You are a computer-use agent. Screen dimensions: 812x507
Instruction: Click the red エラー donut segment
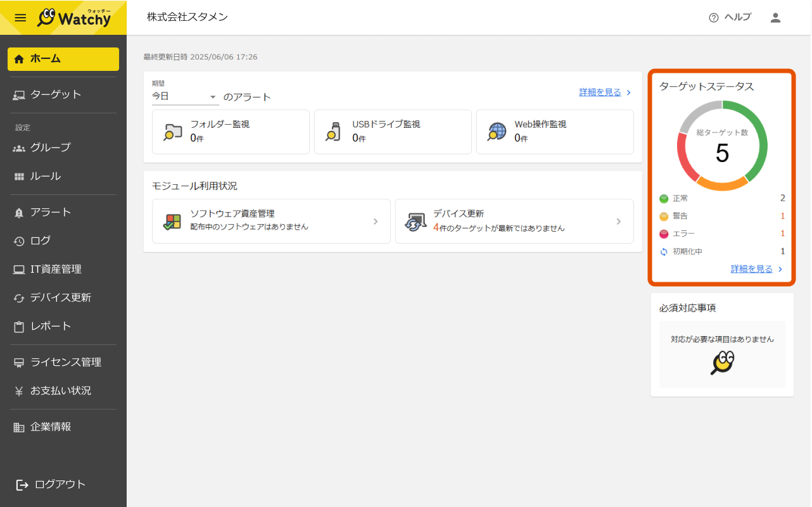685,157
